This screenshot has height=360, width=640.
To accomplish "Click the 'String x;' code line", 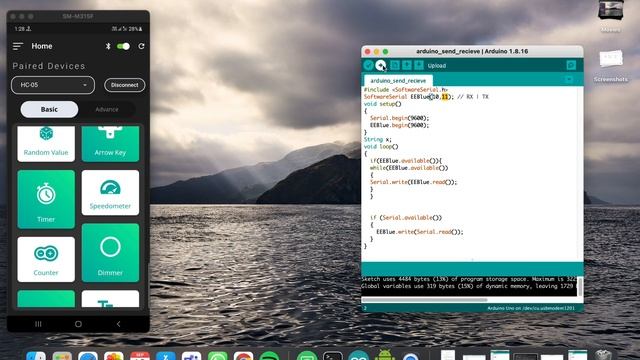I will (x=377, y=140).
